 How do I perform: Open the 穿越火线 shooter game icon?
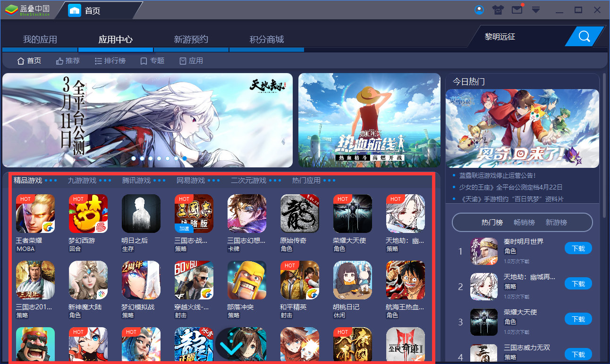point(194,280)
